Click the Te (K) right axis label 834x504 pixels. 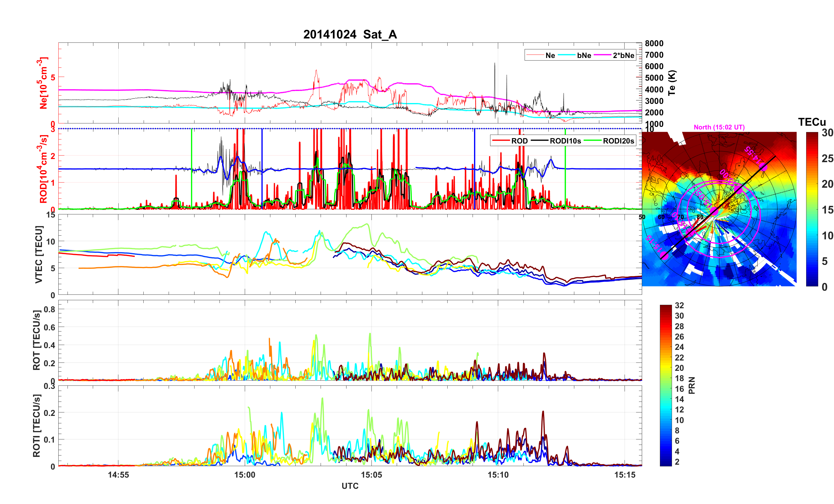tap(671, 83)
